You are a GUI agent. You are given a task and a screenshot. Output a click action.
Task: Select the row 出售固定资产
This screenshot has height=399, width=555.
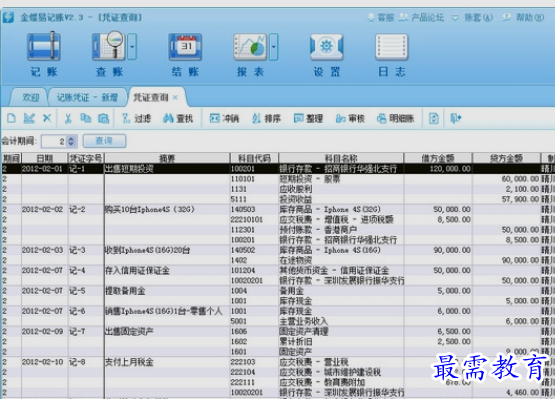278,331
